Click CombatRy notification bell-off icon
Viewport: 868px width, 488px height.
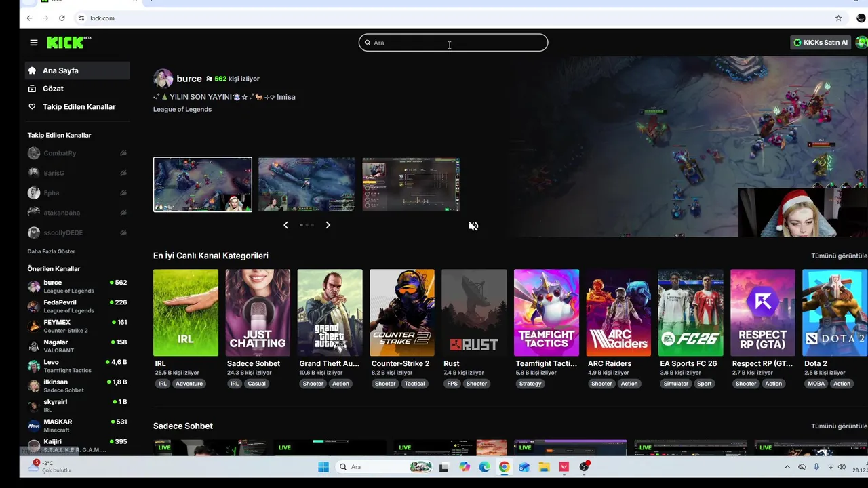pos(123,153)
